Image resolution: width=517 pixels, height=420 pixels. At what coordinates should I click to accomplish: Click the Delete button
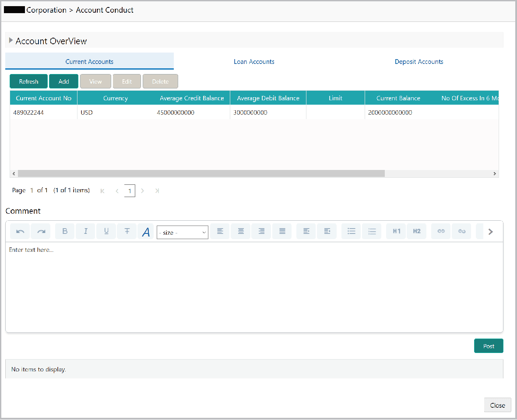tap(160, 81)
